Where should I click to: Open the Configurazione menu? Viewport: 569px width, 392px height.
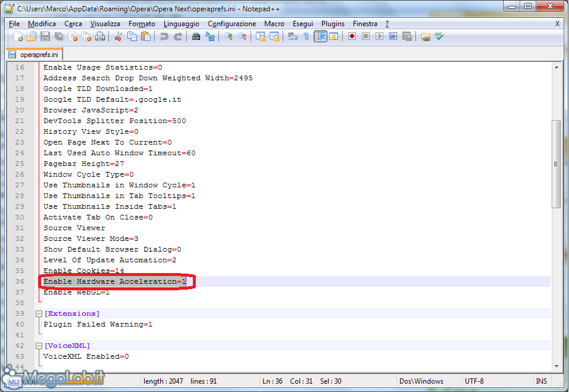[x=232, y=24]
